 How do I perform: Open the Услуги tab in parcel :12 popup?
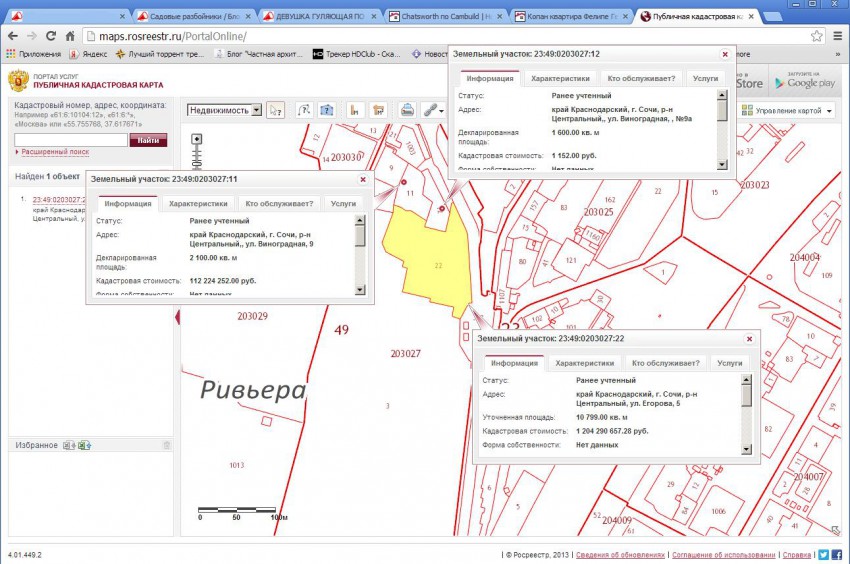[705, 78]
